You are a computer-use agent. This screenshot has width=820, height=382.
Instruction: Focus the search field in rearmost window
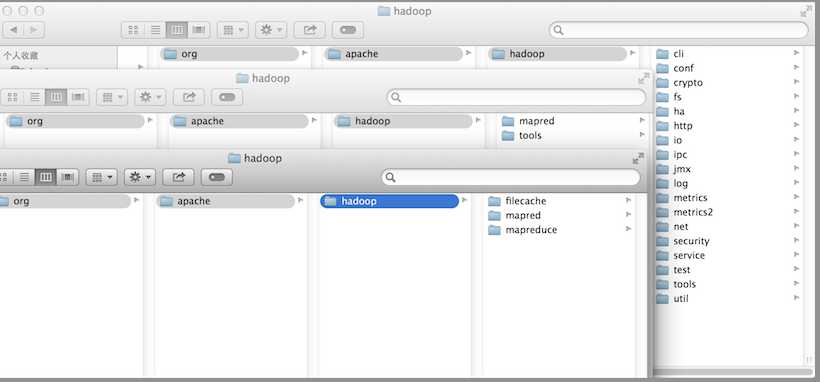[x=678, y=30]
